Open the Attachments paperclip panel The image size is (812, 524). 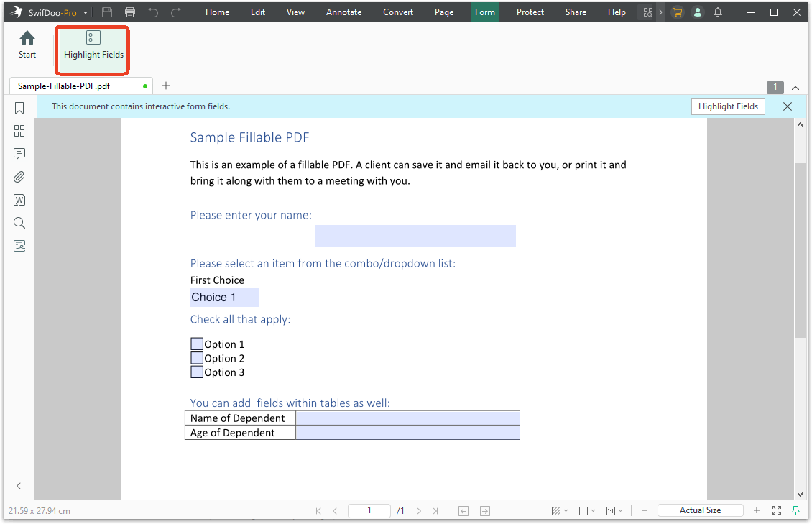pos(19,177)
